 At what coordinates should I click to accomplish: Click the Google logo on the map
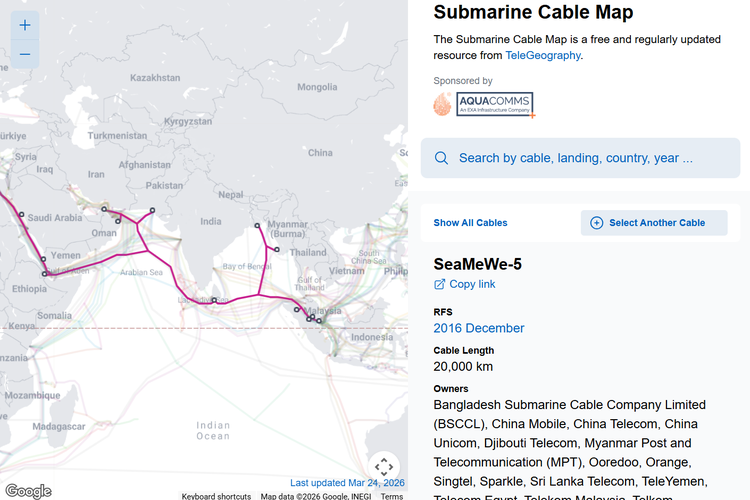click(29, 491)
